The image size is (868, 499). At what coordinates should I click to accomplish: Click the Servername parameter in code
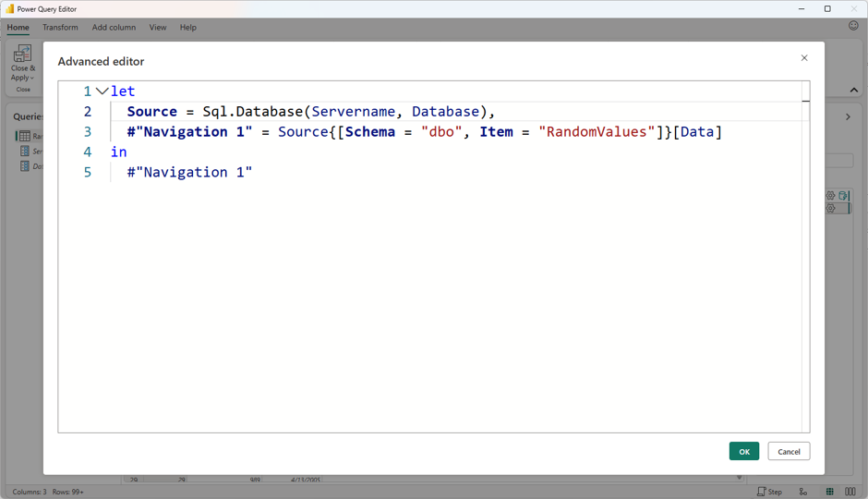pyautogui.click(x=353, y=111)
